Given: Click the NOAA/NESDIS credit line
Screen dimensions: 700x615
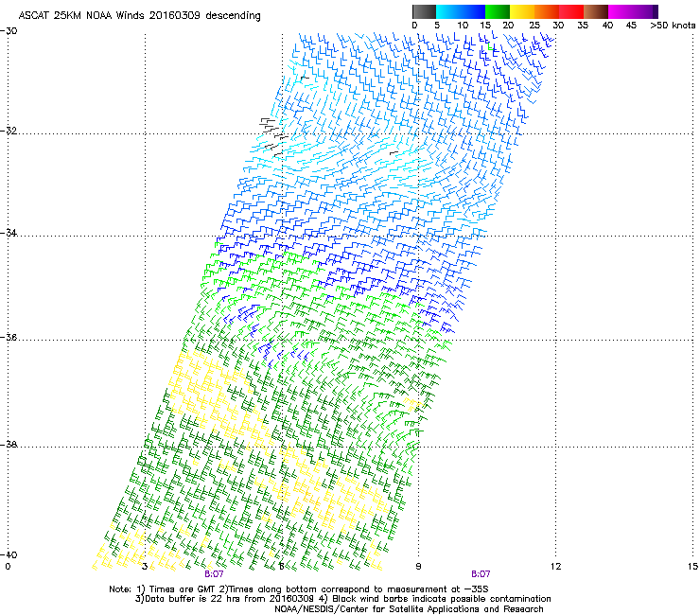Looking at the screenshot, I should (409, 609).
